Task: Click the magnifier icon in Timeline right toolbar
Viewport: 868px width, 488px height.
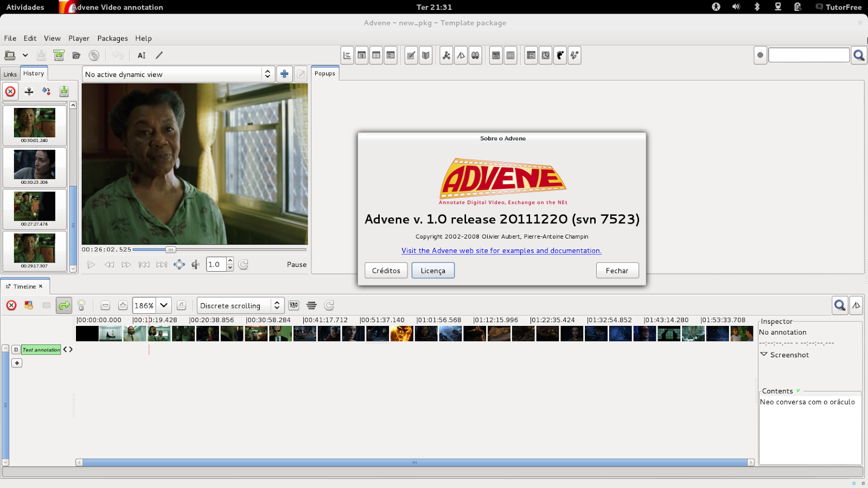Action: point(840,305)
